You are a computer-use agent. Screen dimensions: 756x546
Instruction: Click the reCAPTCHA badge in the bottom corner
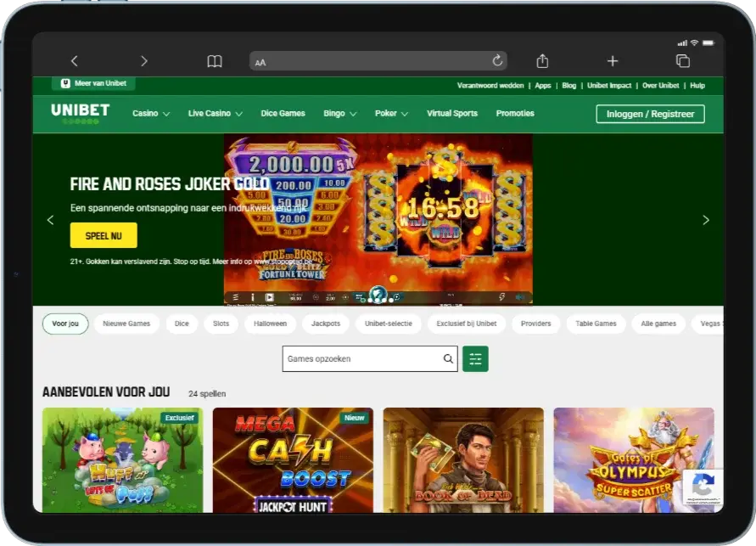(703, 487)
